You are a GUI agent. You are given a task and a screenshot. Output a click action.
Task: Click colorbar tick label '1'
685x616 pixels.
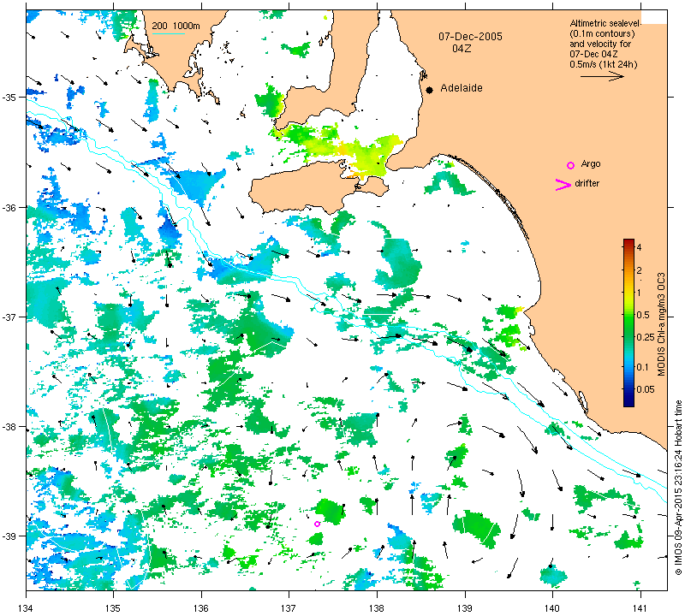[x=640, y=293]
